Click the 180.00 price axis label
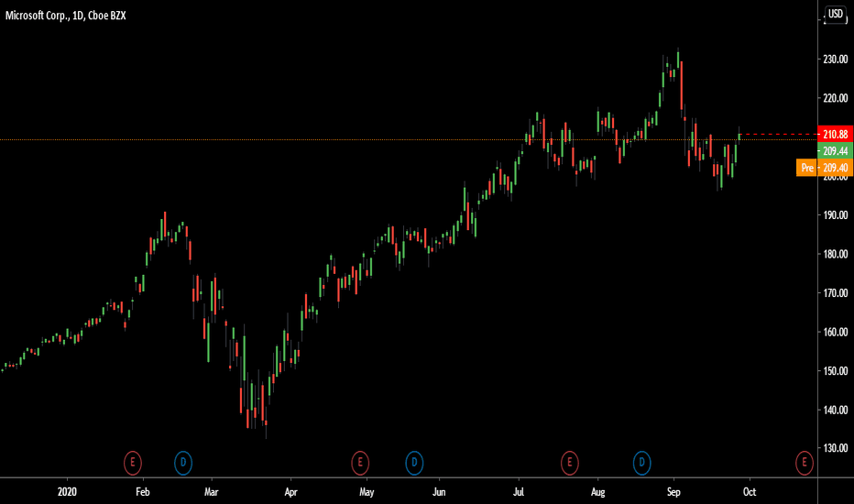This screenshot has width=854, height=504. (836, 254)
